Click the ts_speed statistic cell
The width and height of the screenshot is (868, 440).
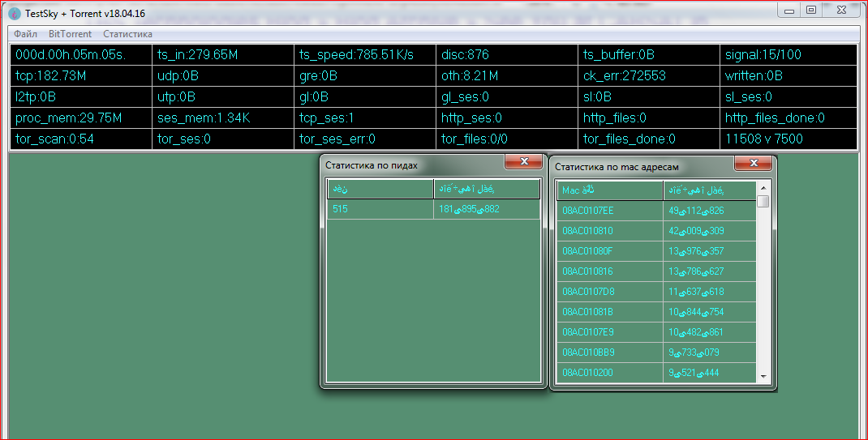tap(364, 55)
